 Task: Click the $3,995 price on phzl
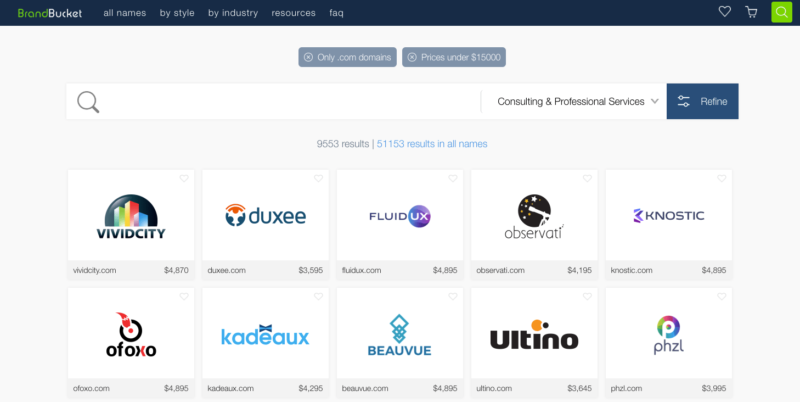[x=714, y=388]
